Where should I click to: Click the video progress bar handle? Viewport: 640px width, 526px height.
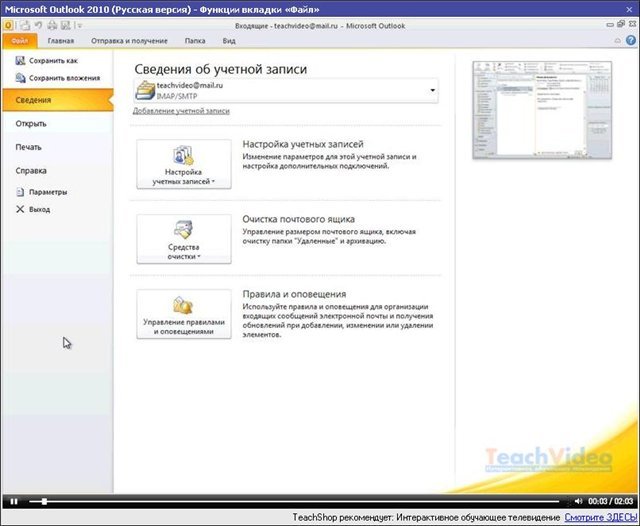coord(43,500)
